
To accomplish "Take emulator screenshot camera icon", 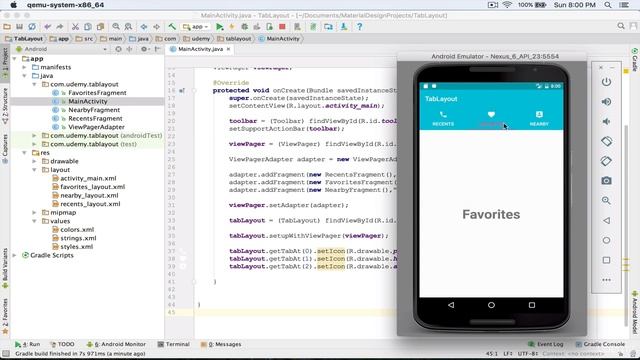I will [x=606, y=180].
